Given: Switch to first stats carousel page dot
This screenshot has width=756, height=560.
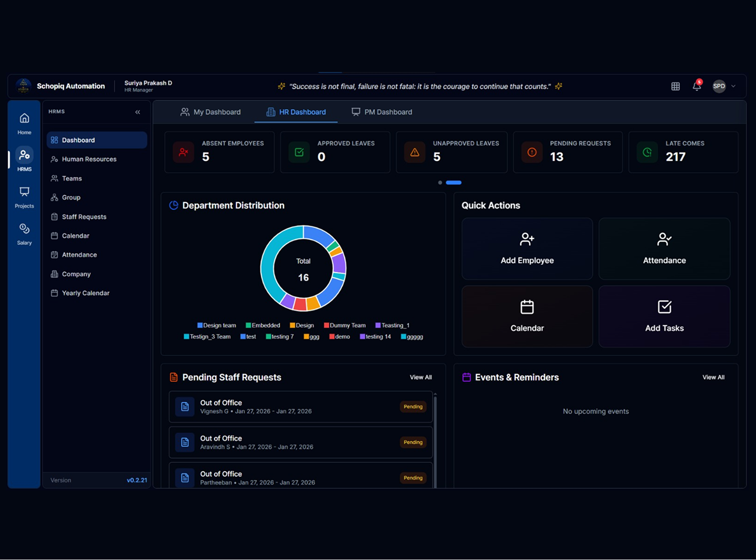Looking at the screenshot, I should (x=440, y=183).
